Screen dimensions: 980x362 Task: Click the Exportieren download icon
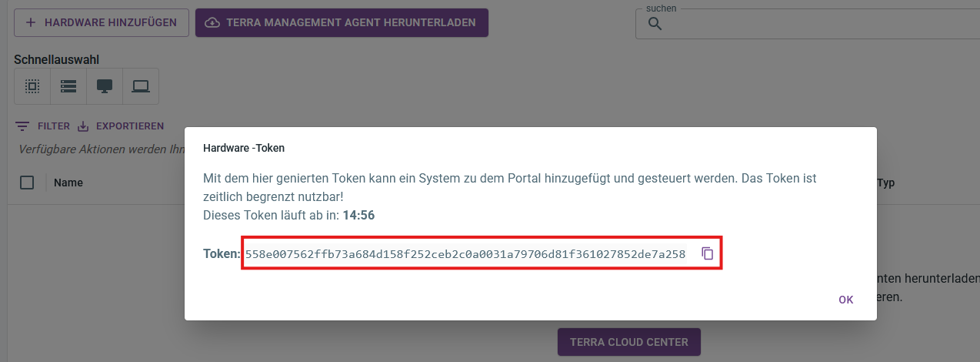(84, 126)
